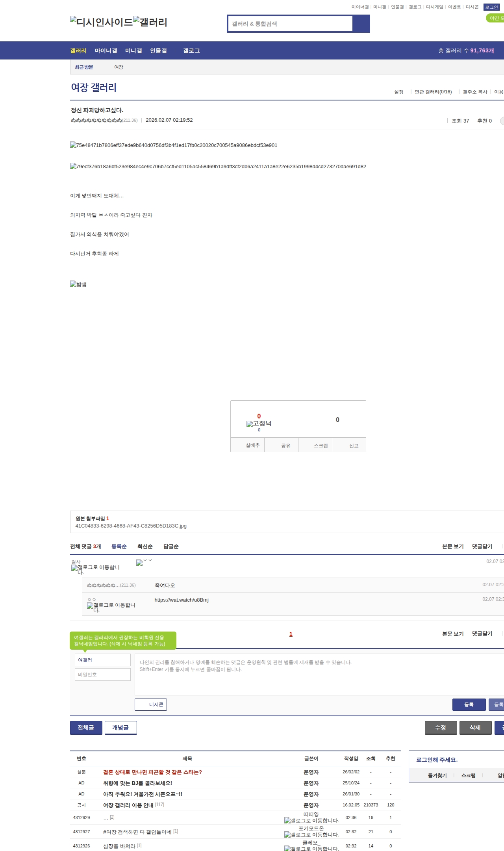Copy gallery address with 갤주소 복사

(475, 92)
